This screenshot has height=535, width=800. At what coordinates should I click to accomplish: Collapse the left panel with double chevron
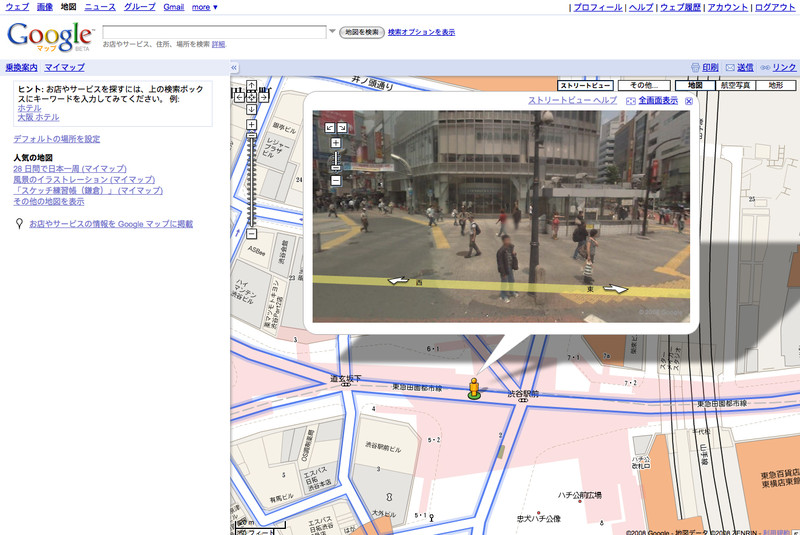pos(234,67)
